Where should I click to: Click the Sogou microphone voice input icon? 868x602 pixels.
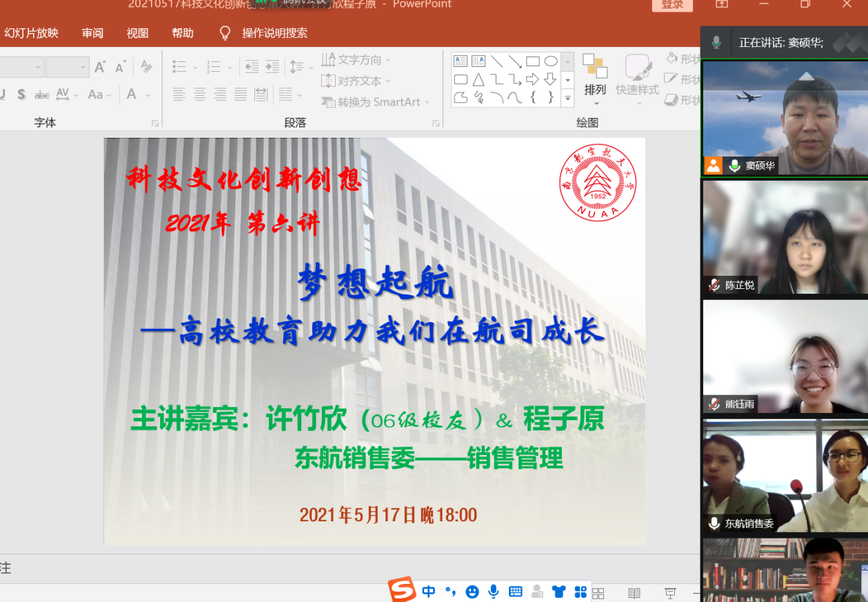493,591
